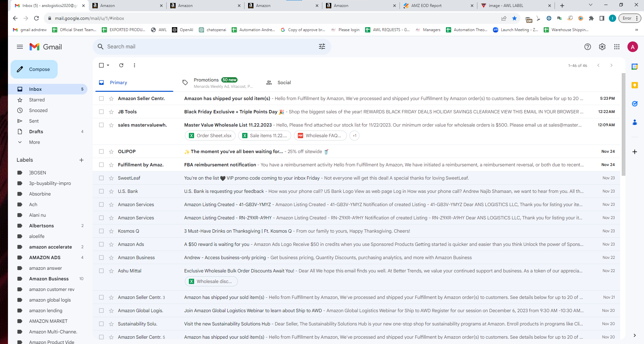
Task: Check the Ashu Mittal email checkbox
Action: pos(101,271)
